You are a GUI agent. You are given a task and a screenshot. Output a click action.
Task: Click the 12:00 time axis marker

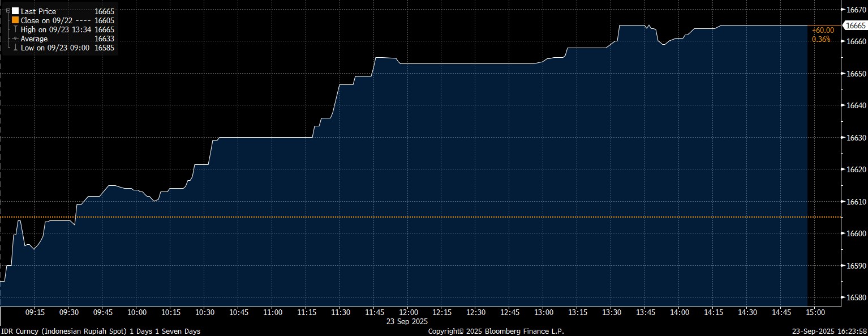pos(409,312)
